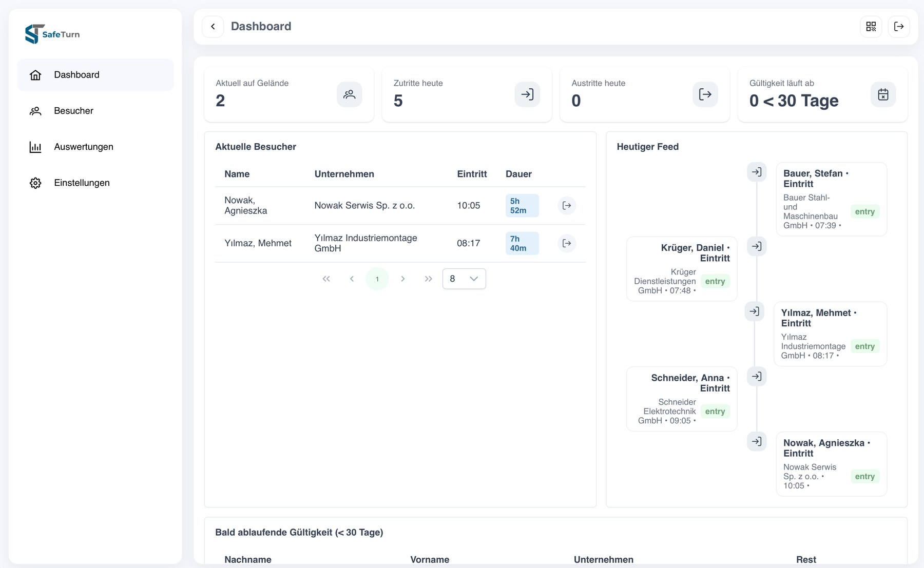
Task: Click the calendar icon on Gültigkeit läuft ab card
Action: click(883, 94)
